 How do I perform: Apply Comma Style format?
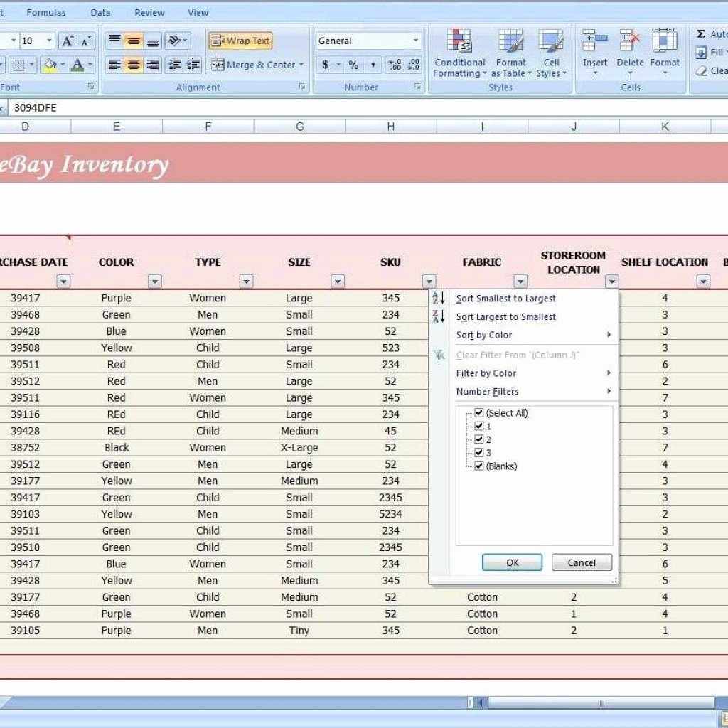373,65
